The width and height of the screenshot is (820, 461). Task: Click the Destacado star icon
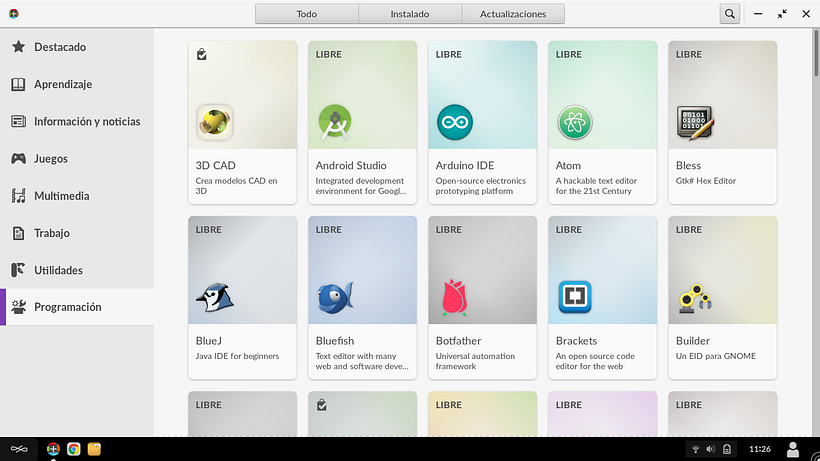(18, 47)
